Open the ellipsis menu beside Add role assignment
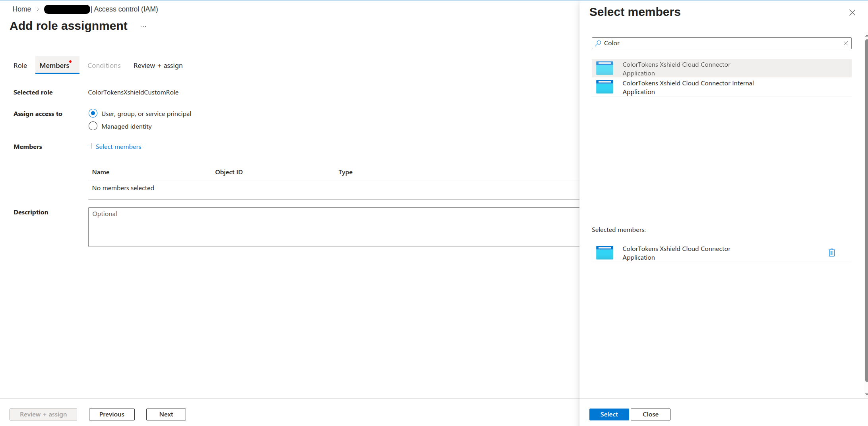The image size is (868, 426). tap(143, 26)
